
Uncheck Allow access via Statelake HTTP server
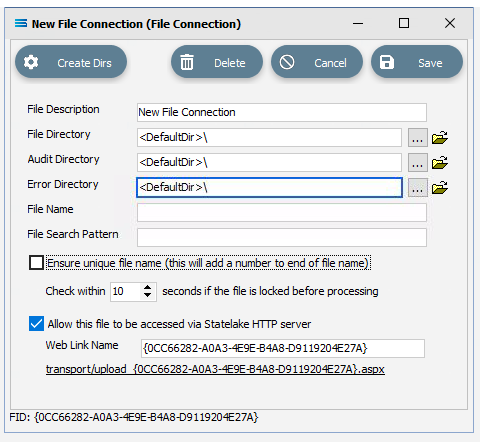pos(36,324)
